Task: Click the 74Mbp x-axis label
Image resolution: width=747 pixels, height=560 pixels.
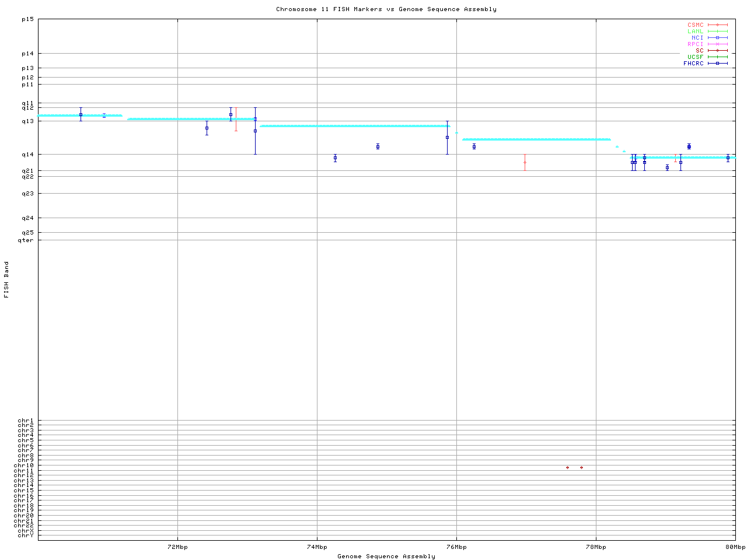Action: [x=317, y=547]
